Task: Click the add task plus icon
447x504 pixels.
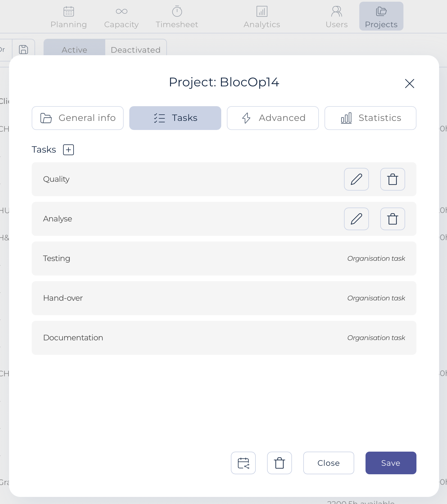Action: click(68, 150)
